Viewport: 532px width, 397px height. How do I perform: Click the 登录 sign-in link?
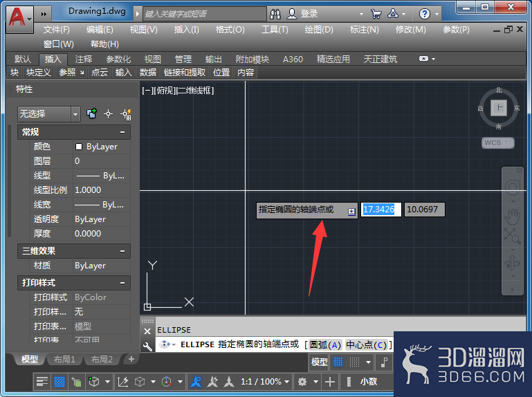click(309, 14)
